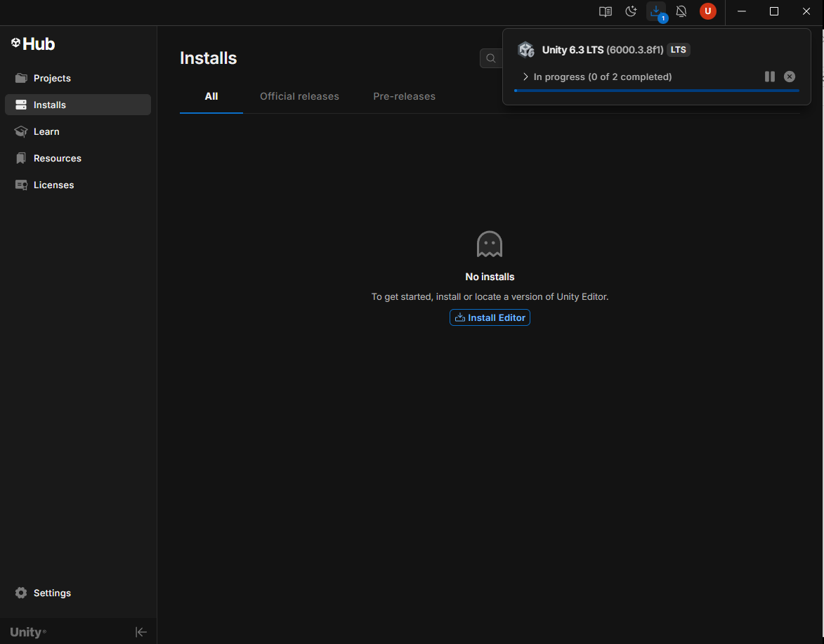Open the user account avatar U
This screenshot has width=824, height=644.
[708, 11]
